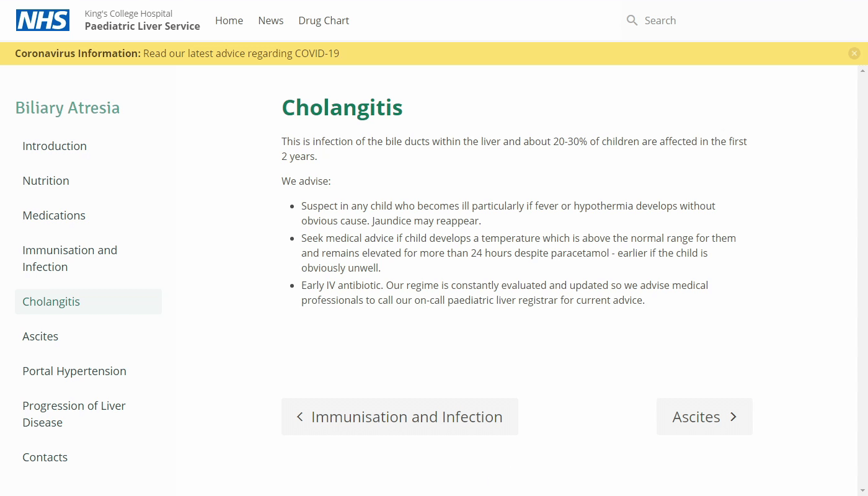Click the left chevron previous-page arrow
The image size is (868, 496).
point(300,417)
